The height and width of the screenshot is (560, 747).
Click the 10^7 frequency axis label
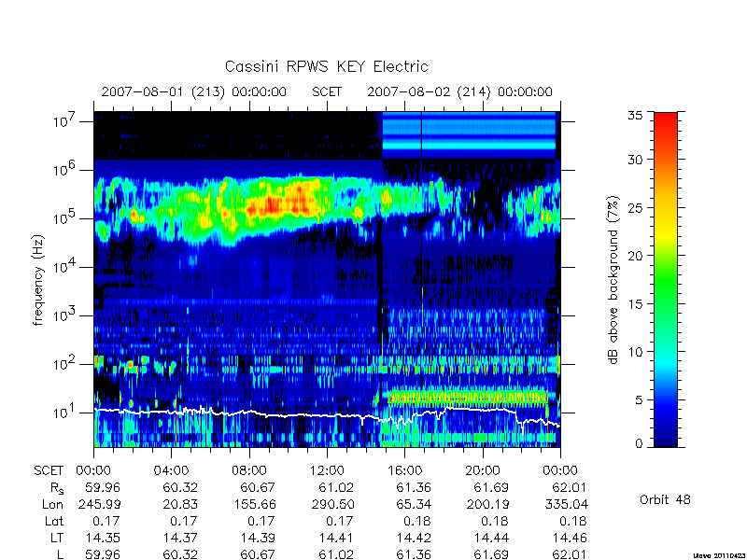65,121
